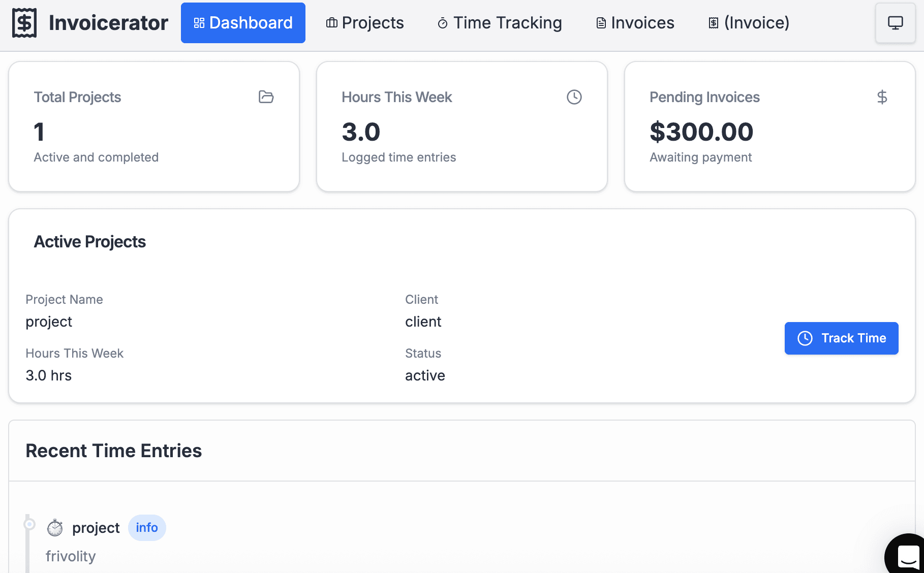Click the clock icon in Hours This Week
924x573 pixels.
(574, 97)
